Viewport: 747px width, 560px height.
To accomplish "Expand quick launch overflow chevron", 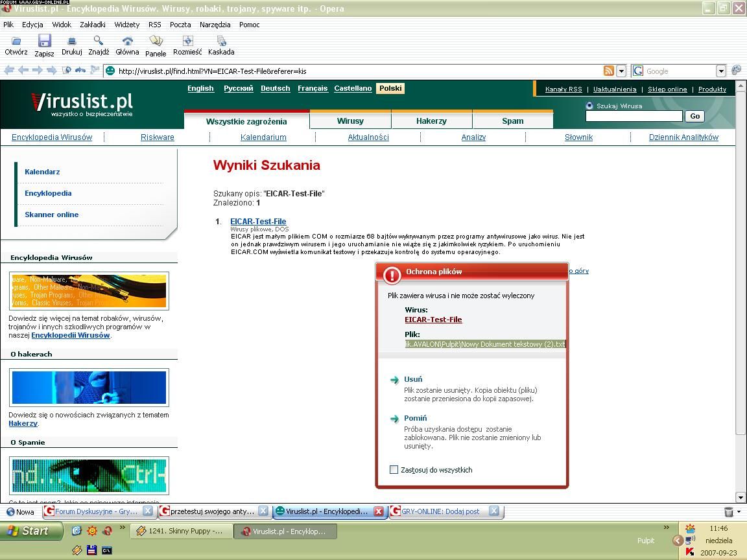I will tap(122, 527).
